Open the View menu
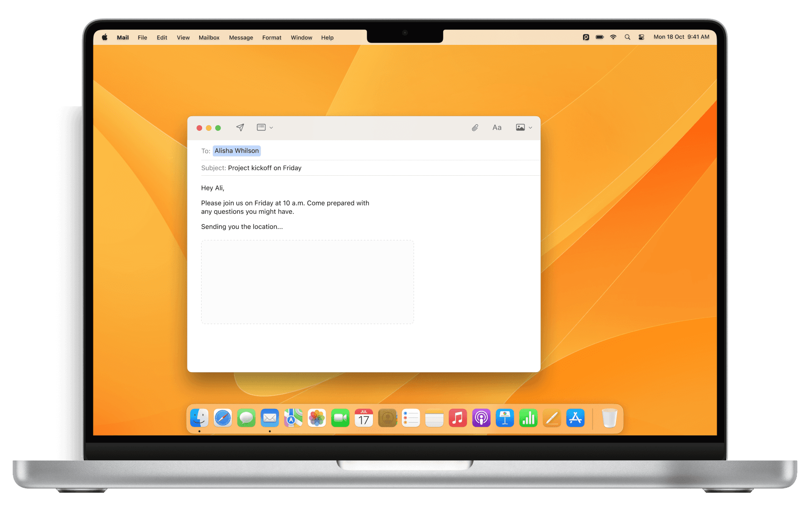The image size is (812, 510). (183, 37)
